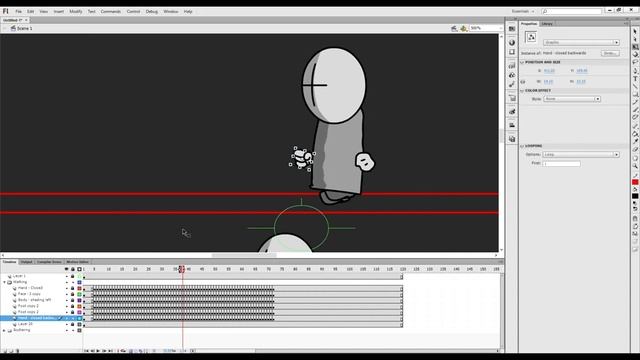Select the Text tool
This screenshot has height=360, width=640.
[635, 78]
